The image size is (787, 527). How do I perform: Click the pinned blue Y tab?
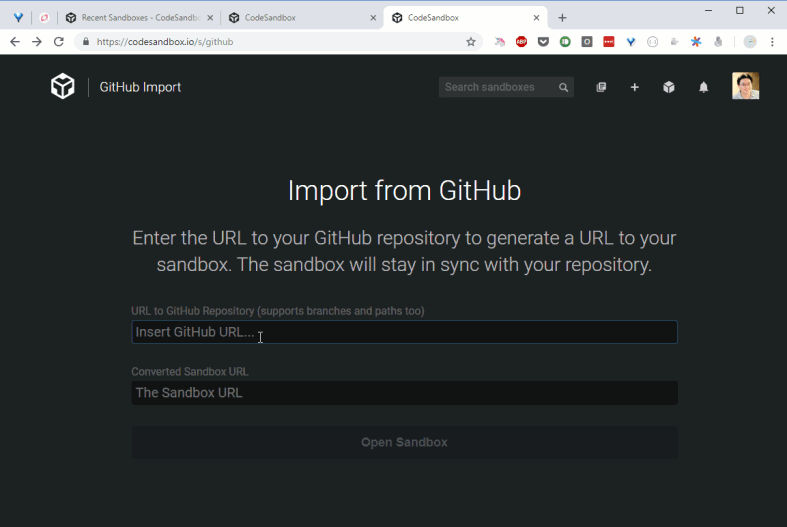click(19, 18)
